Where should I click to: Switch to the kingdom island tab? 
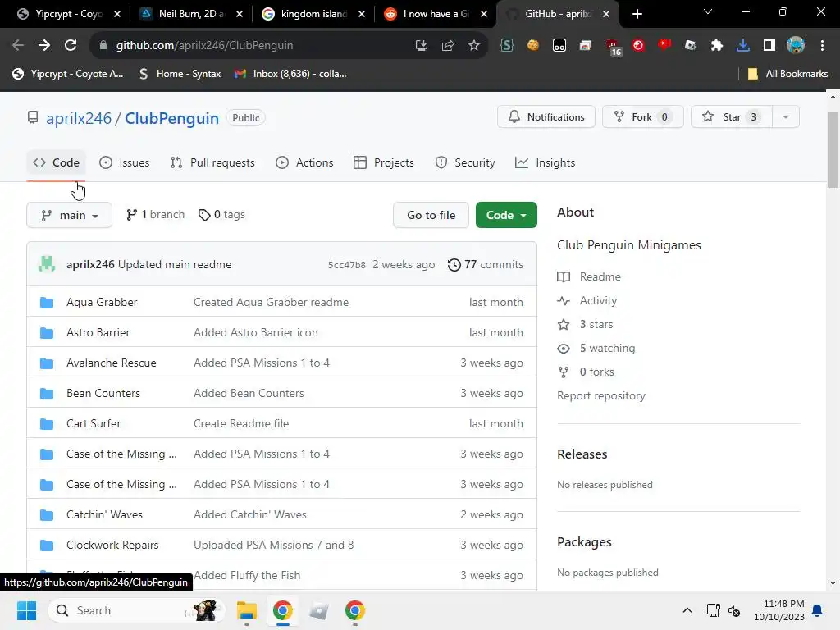click(314, 14)
